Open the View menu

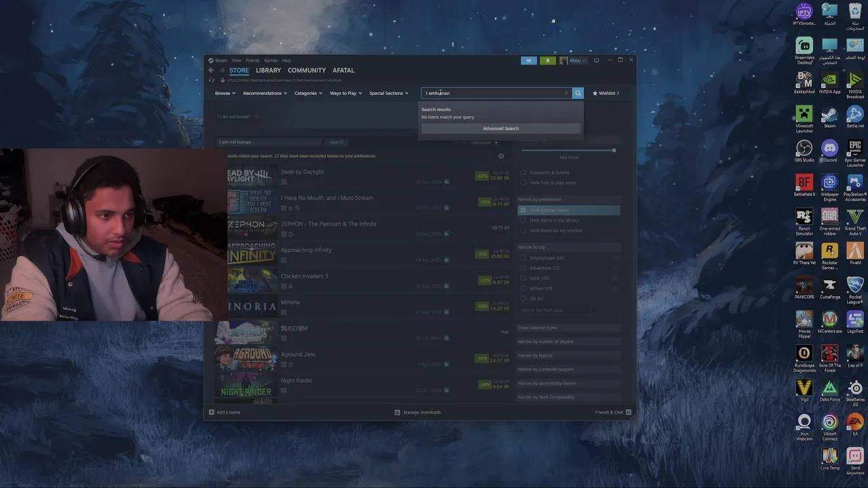(237, 60)
